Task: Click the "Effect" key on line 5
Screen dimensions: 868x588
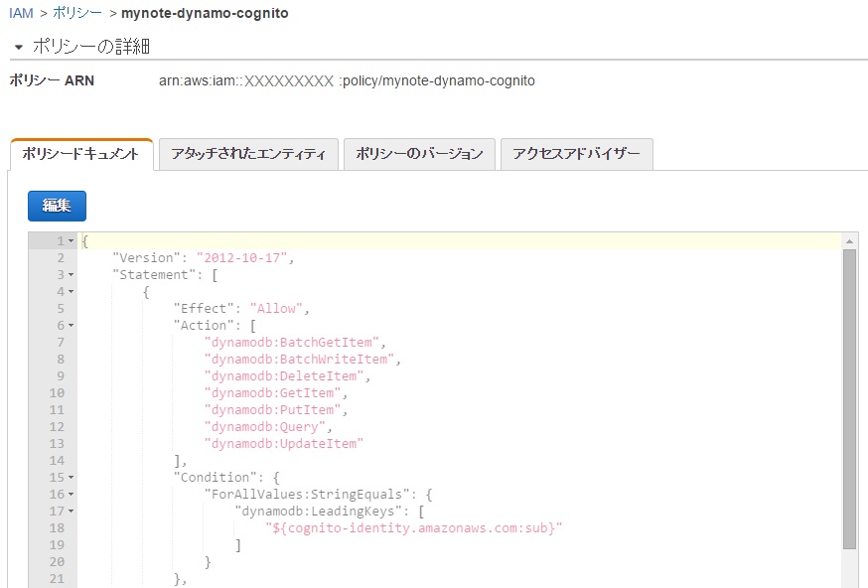Action: click(x=204, y=308)
